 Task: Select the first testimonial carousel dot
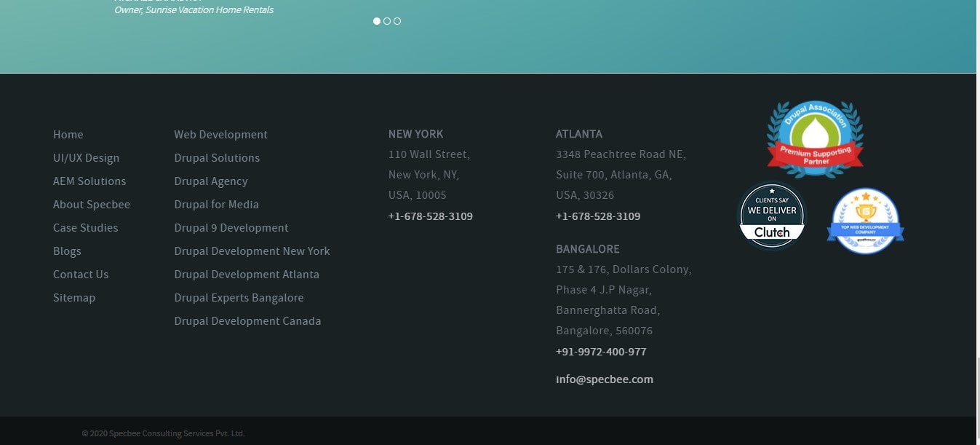[x=377, y=21]
